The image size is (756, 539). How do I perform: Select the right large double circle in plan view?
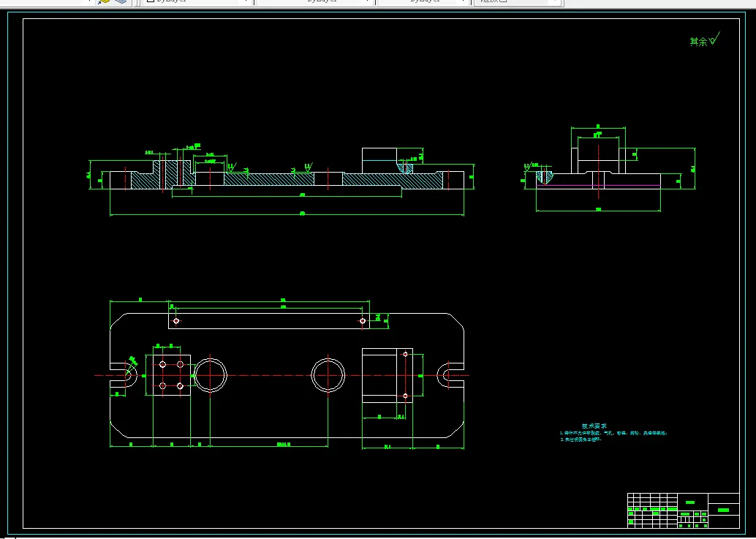tap(328, 375)
